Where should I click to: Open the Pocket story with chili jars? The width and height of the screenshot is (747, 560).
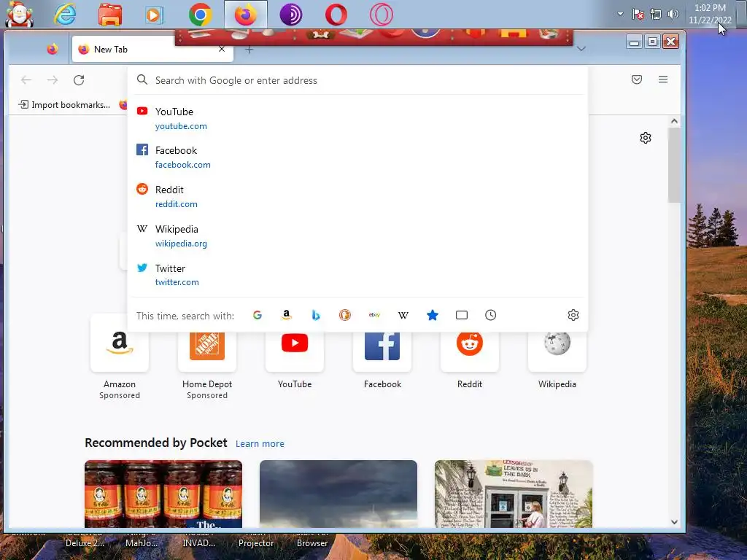(x=163, y=494)
